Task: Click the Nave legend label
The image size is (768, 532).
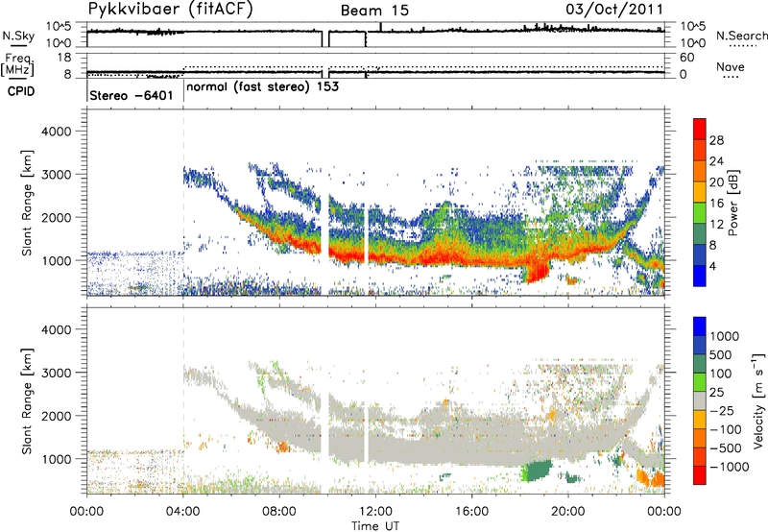Action: [x=730, y=66]
